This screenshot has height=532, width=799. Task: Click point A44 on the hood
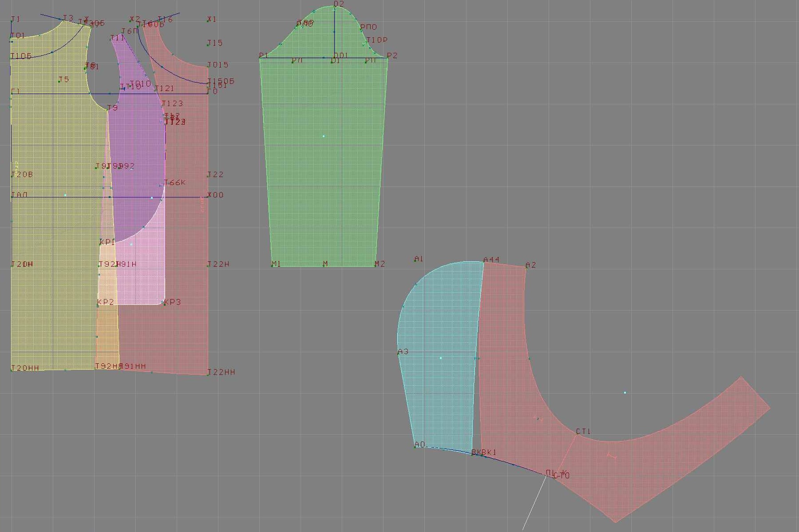tap(484, 262)
